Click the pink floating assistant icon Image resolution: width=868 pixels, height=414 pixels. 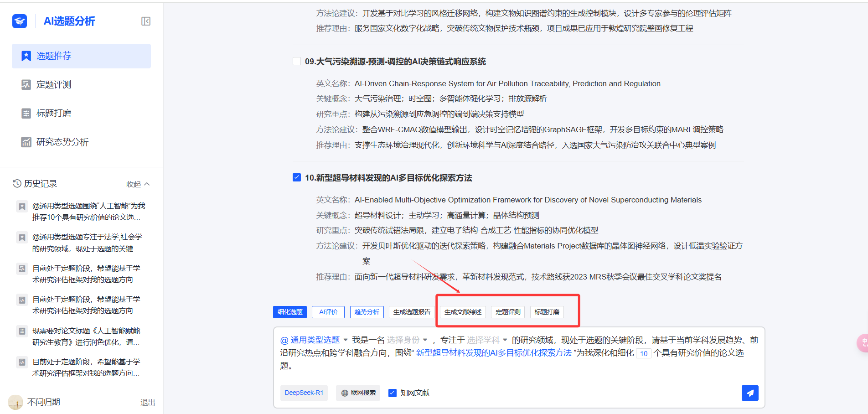tap(863, 343)
